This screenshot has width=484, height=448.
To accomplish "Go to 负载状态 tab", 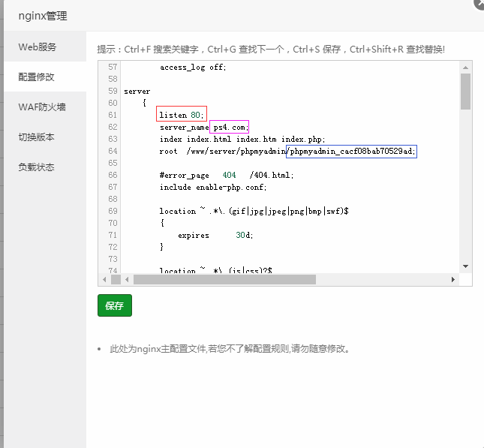I will [45, 167].
